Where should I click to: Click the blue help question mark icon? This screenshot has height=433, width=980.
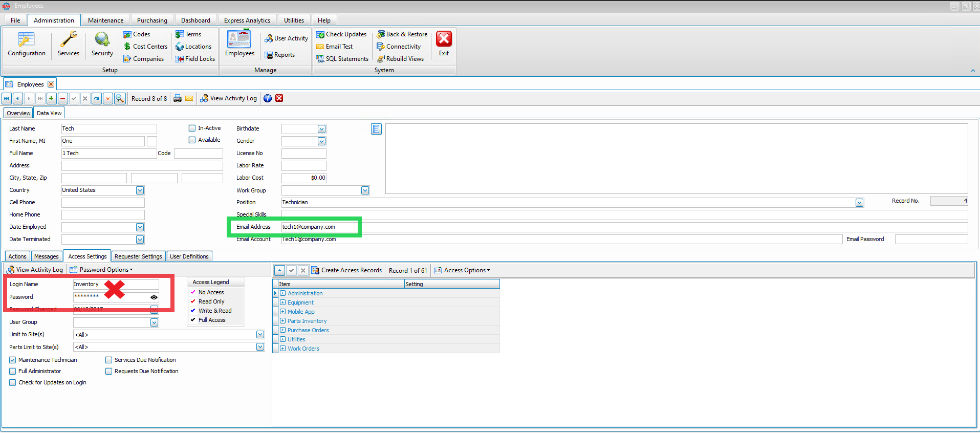(x=268, y=98)
